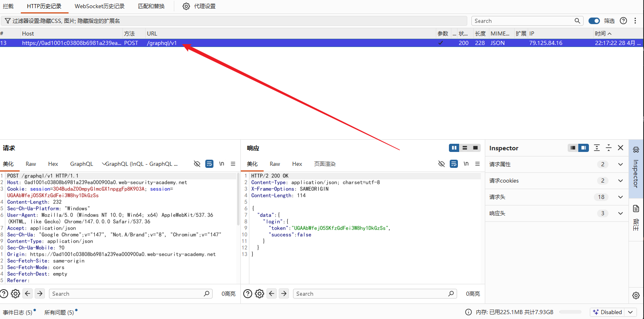Toggle hidden characters in request panel

pyautogui.click(x=197, y=164)
